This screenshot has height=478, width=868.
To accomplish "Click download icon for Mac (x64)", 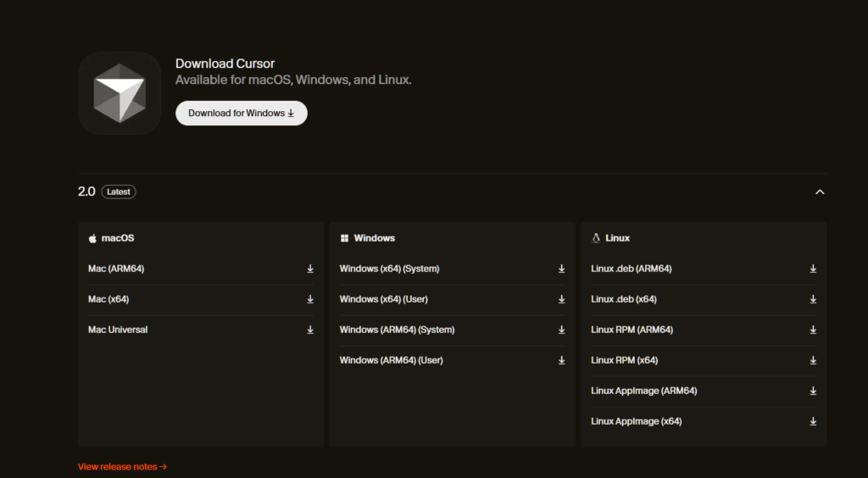I will [x=310, y=299].
